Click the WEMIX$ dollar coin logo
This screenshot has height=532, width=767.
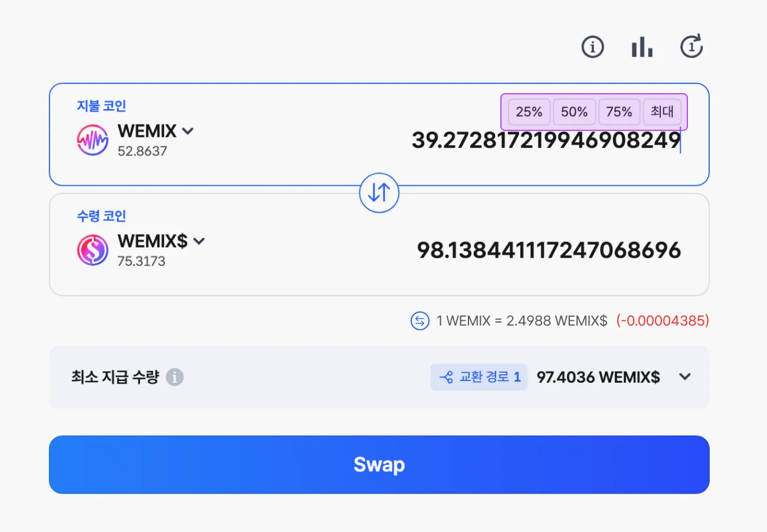pos(93,250)
